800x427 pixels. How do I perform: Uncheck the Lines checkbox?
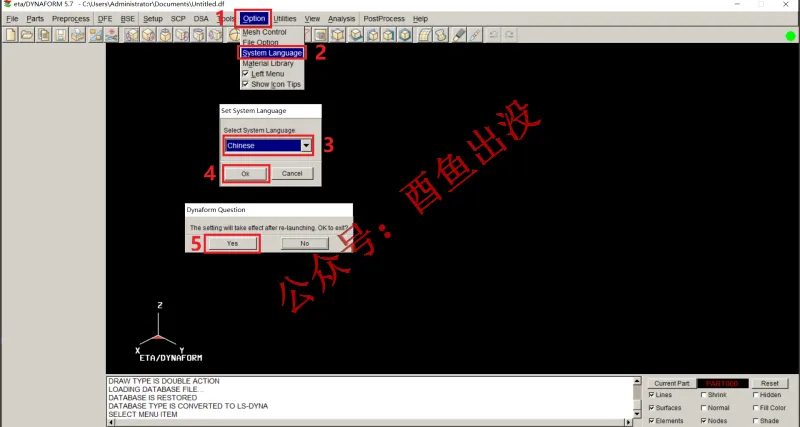(x=652, y=395)
